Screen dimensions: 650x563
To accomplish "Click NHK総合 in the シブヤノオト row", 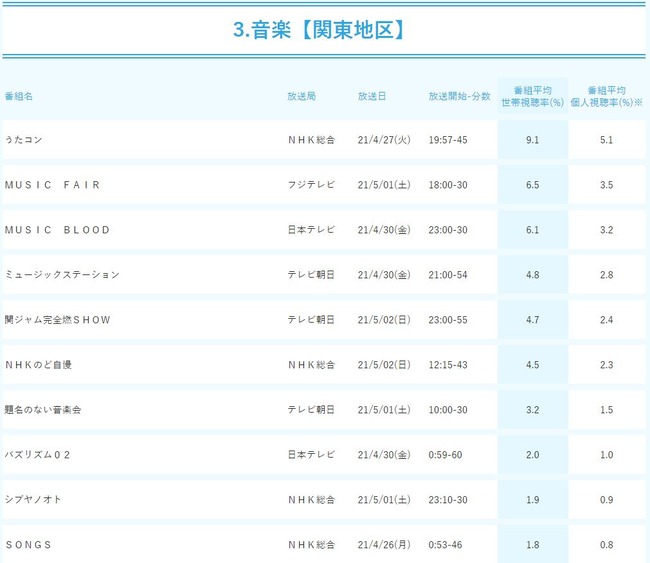I will [x=311, y=500].
